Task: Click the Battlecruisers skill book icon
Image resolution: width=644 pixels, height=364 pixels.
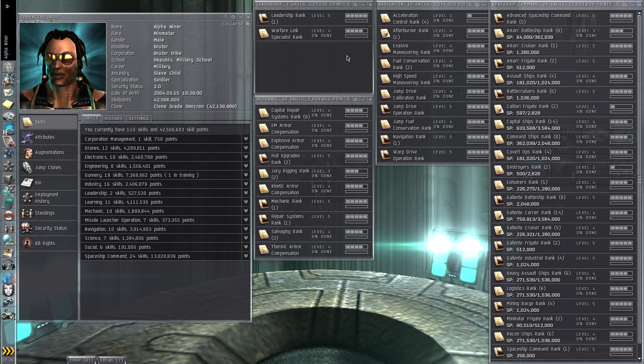Action: pyautogui.click(x=499, y=94)
